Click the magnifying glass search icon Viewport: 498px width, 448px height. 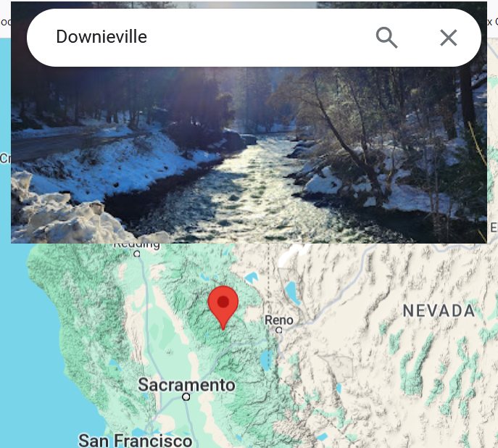tap(386, 38)
